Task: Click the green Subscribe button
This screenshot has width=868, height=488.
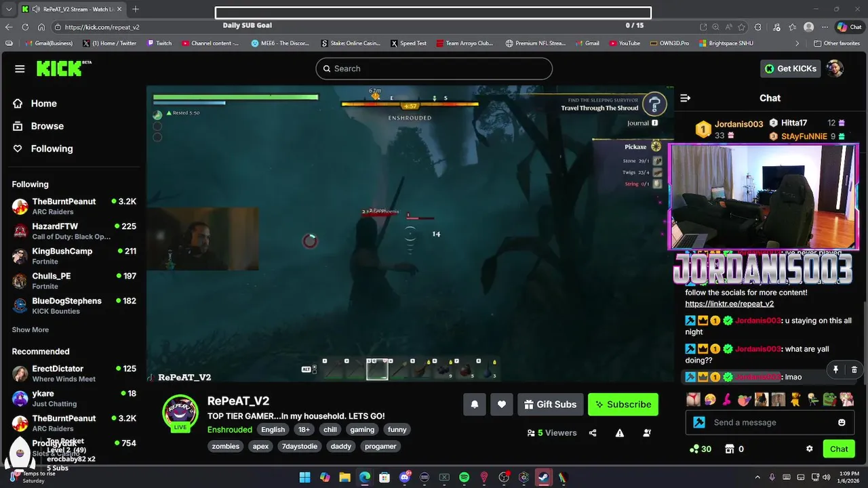Action: [623, 405]
